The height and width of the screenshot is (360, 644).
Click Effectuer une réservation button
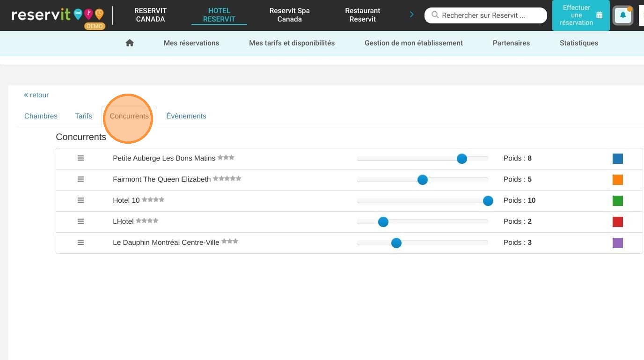pyautogui.click(x=581, y=15)
